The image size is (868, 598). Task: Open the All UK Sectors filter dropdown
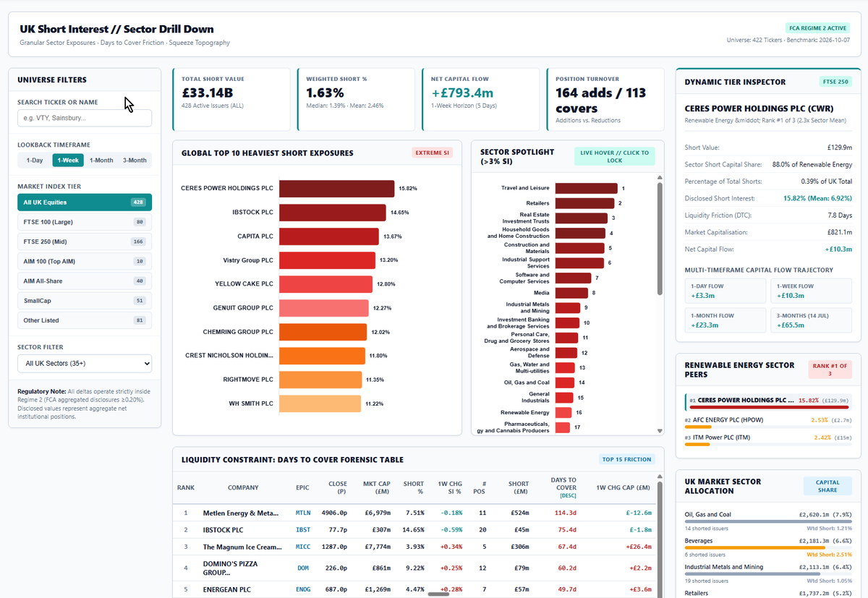tap(85, 364)
